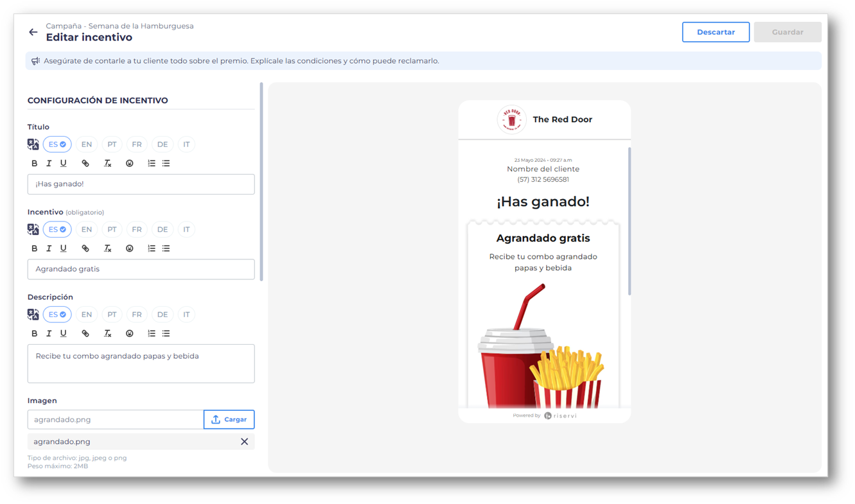Image resolution: width=855 pixels, height=504 pixels.
Task: Insert bulleted list in the Descripción toolbar
Action: 166,334
